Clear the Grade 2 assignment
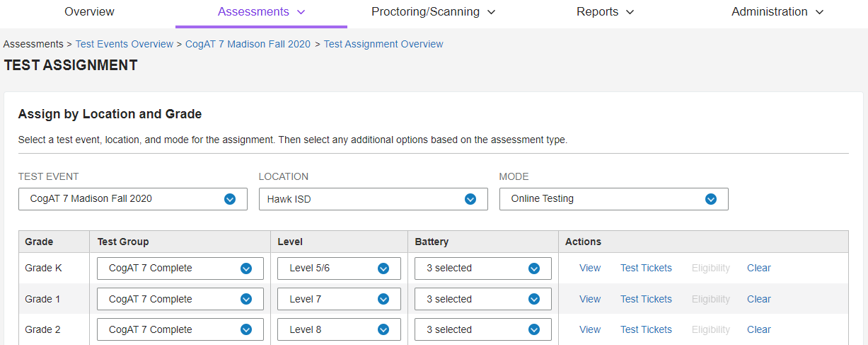Screen dimensions: 868x345 click(x=758, y=329)
